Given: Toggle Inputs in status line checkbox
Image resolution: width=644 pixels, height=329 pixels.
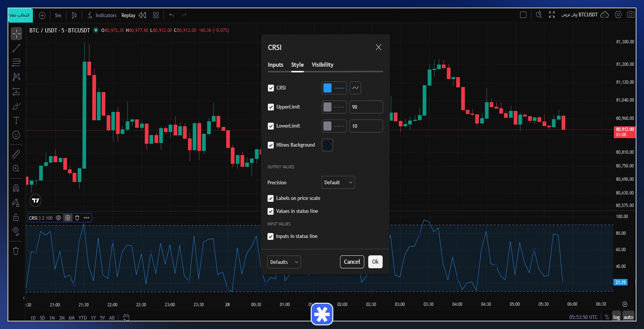Looking at the screenshot, I should coord(270,236).
